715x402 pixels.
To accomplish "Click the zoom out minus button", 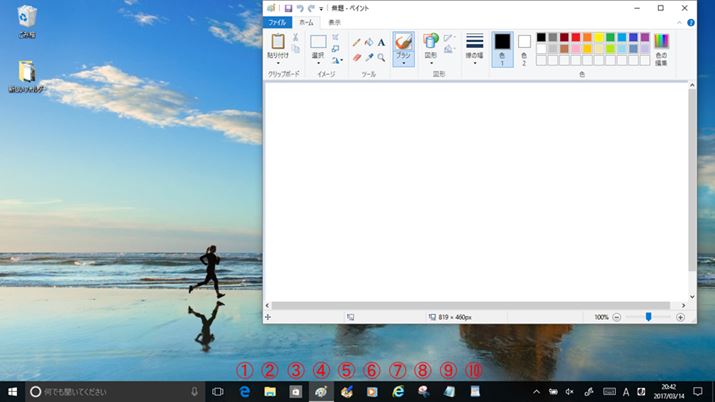I will tap(616, 317).
